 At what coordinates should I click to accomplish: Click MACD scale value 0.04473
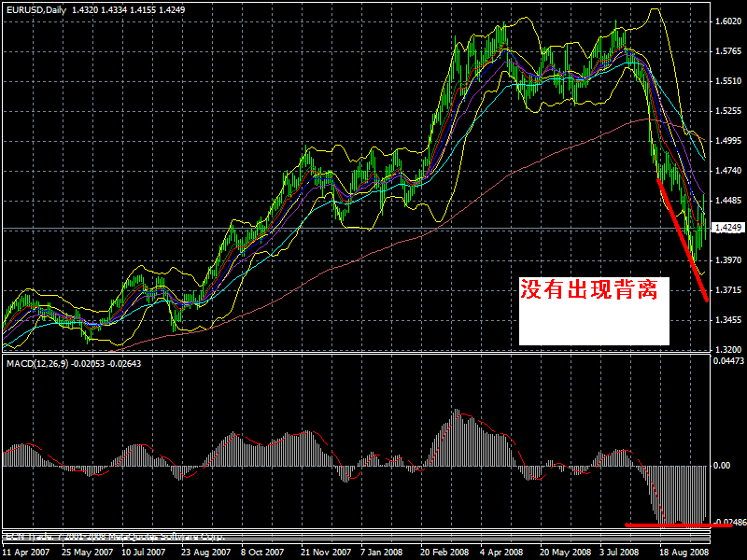(728, 361)
